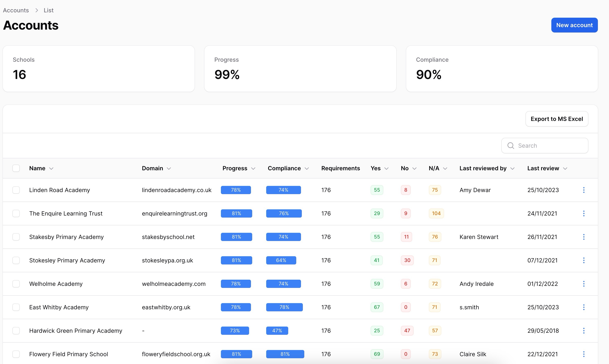
Task: Click the magnifier icon in search box
Action: 511,145
